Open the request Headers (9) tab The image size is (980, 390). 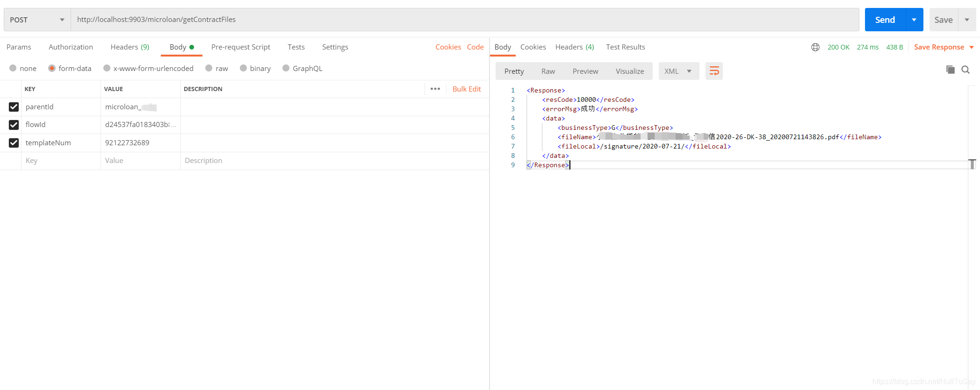[x=130, y=47]
